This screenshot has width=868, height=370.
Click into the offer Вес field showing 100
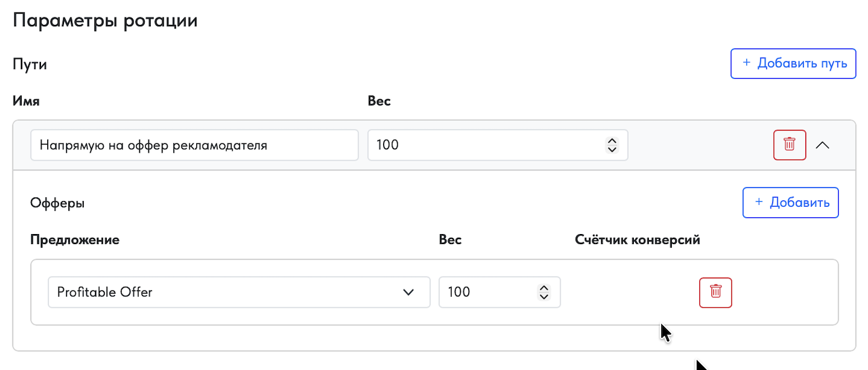(x=484, y=292)
